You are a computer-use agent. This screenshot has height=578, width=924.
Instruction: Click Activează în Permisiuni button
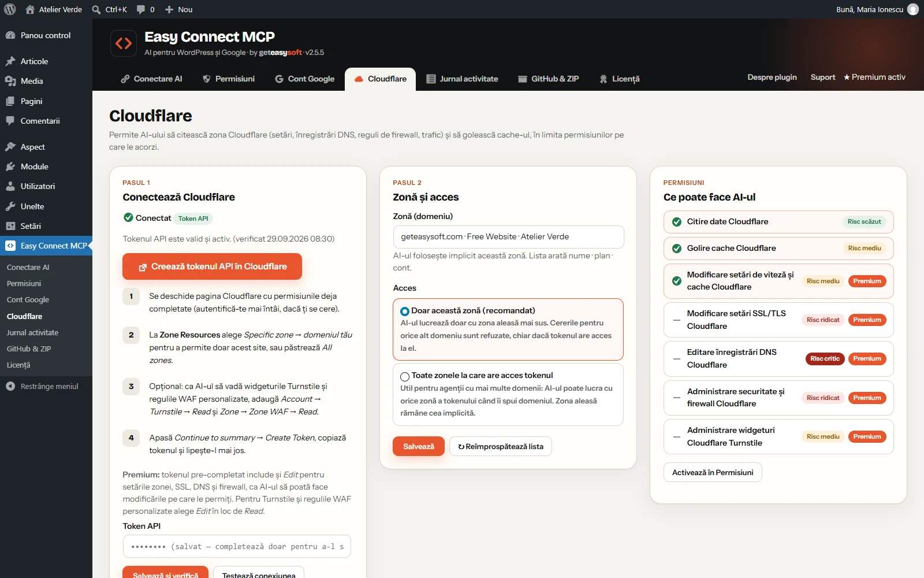tap(713, 472)
